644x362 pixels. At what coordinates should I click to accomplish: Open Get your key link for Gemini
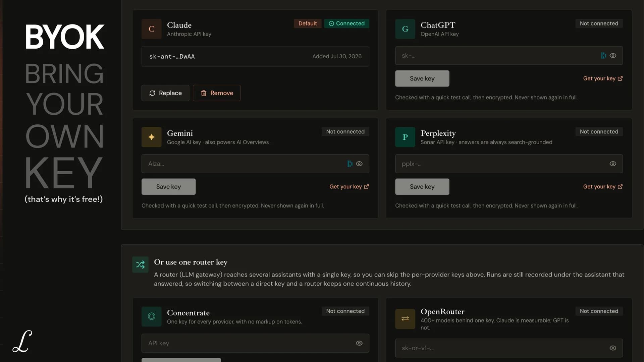[349, 187]
